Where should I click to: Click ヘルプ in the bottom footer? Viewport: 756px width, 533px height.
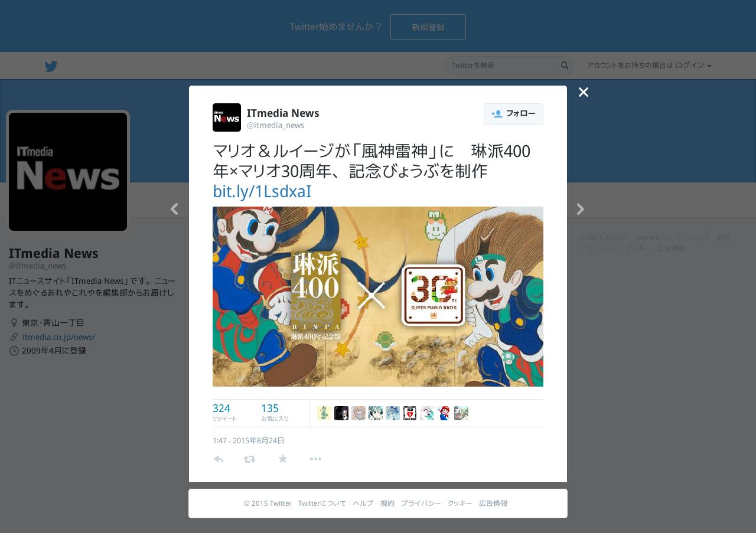pyautogui.click(x=363, y=503)
